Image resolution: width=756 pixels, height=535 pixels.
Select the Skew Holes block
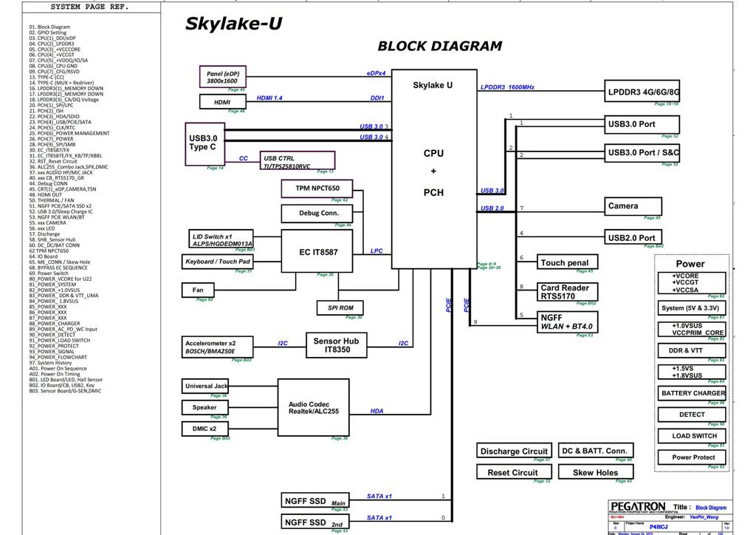[x=596, y=471]
